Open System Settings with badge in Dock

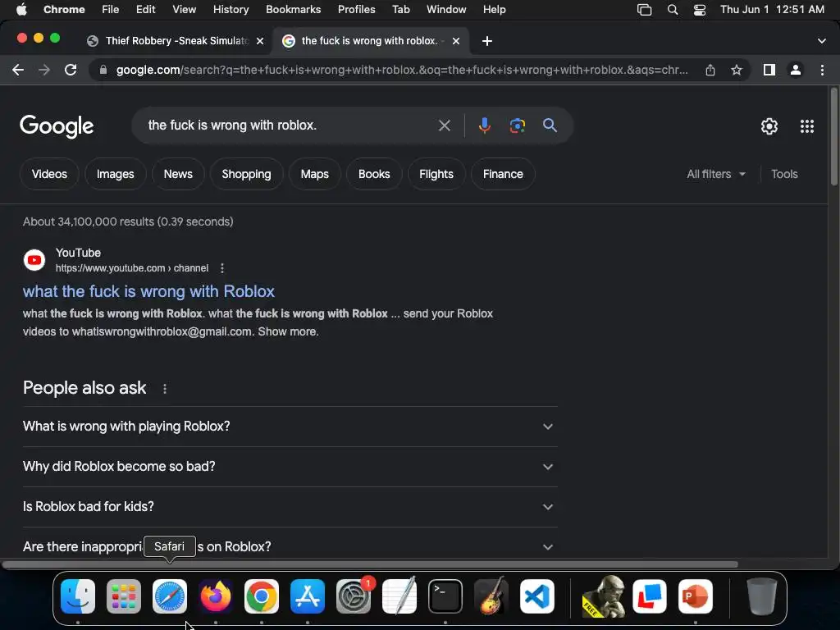pos(354,596)
